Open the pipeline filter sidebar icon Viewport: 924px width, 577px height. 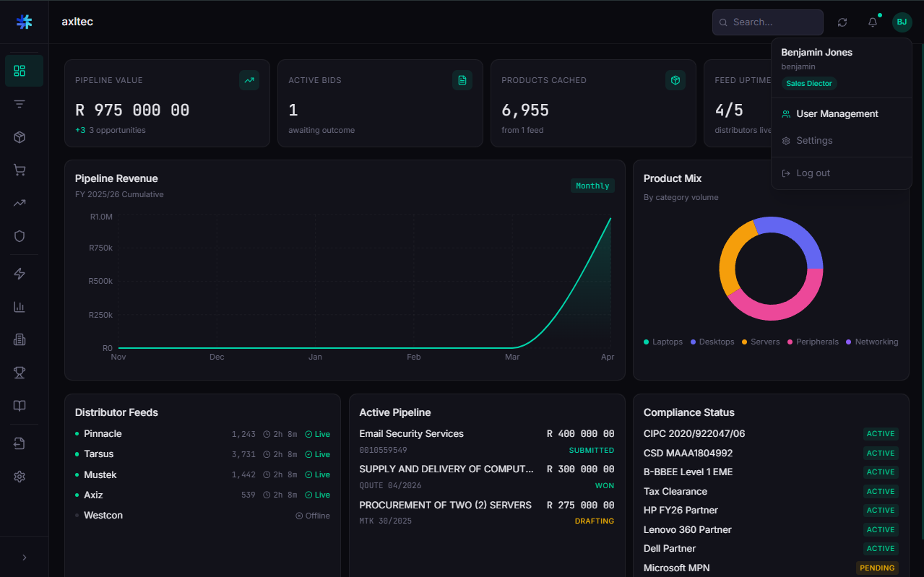pyautogui.click(x=20, y=104)
